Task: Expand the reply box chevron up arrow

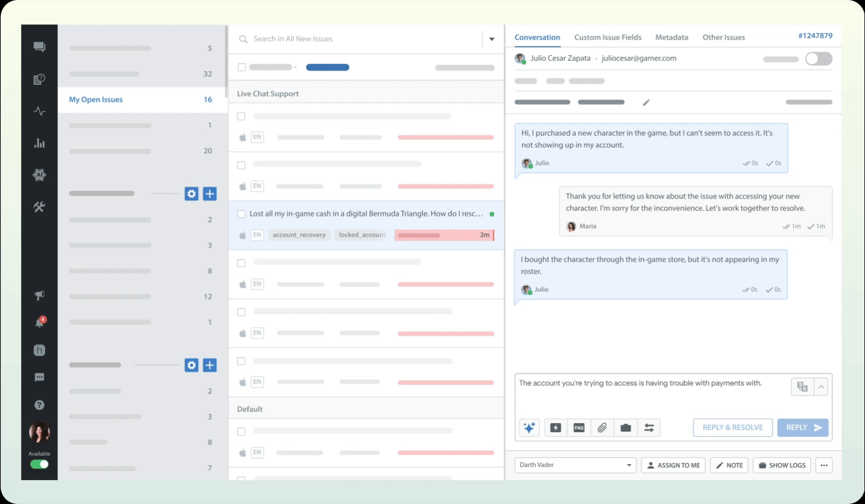Action: pos(820,387)
